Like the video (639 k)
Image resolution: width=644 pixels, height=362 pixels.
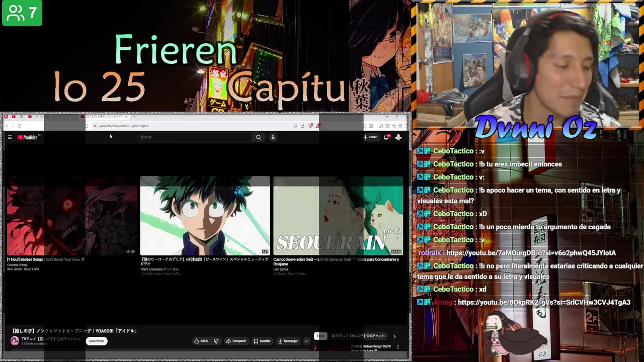(201, 341)
